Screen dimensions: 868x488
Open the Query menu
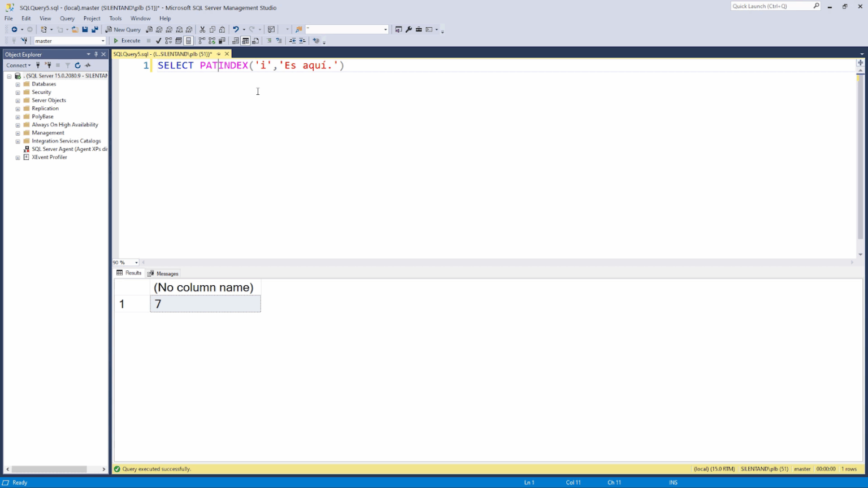coord(67,18)
